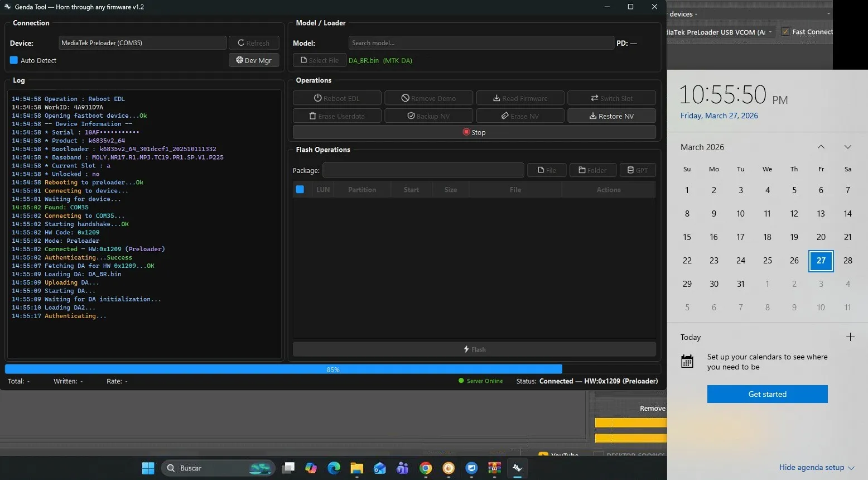Toggle select-all checkbox in partition table header

(x=300, y=190)
